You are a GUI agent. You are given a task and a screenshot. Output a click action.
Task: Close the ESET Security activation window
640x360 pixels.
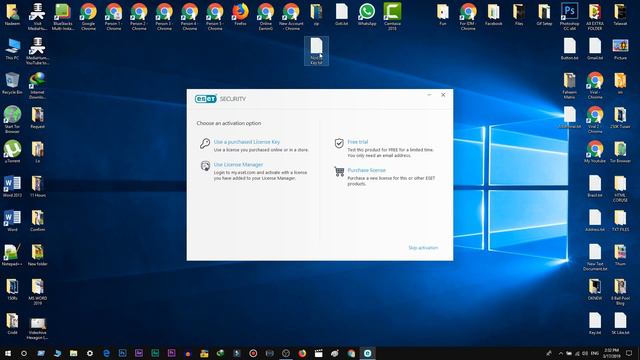click(x=443, y=95)
